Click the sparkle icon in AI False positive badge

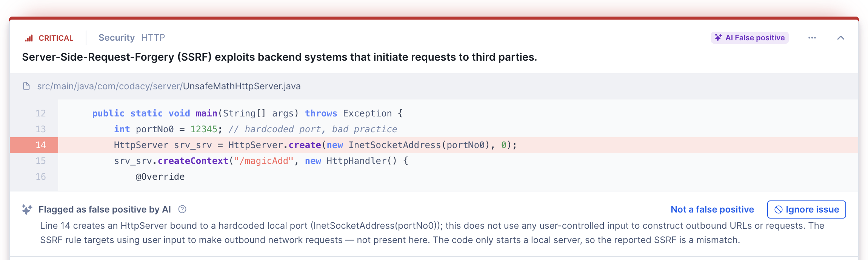click(x=718, y=38)
